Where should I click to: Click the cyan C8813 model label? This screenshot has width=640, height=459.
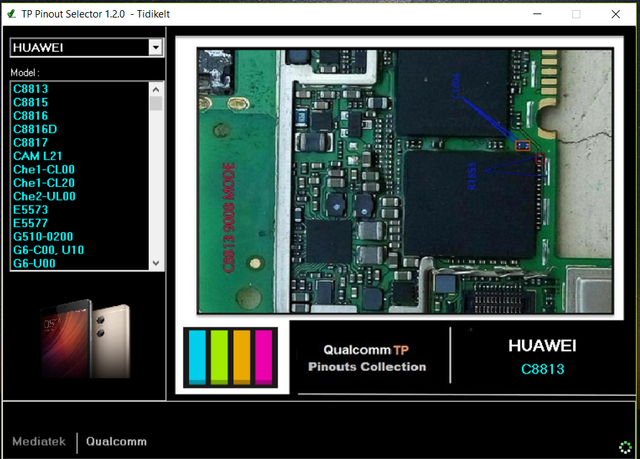coord(542,369)
